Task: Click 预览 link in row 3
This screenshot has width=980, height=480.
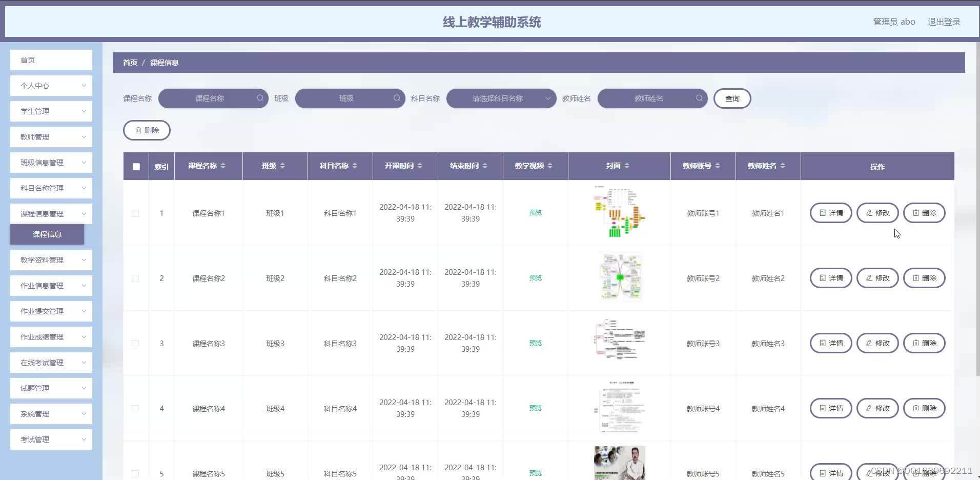Action: pyautogui.click(x=536, y=343)
